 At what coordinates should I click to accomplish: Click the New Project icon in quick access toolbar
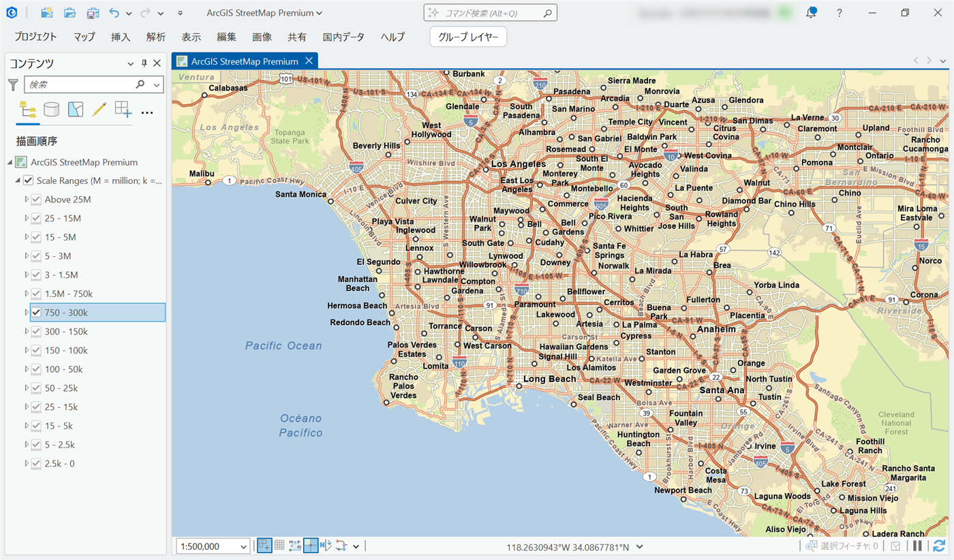(46, 13)
